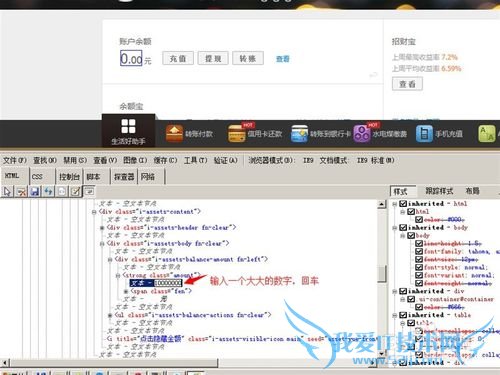Click the 查看 button under 招财宝
This screenshot has height=375, width=500.
407,84
